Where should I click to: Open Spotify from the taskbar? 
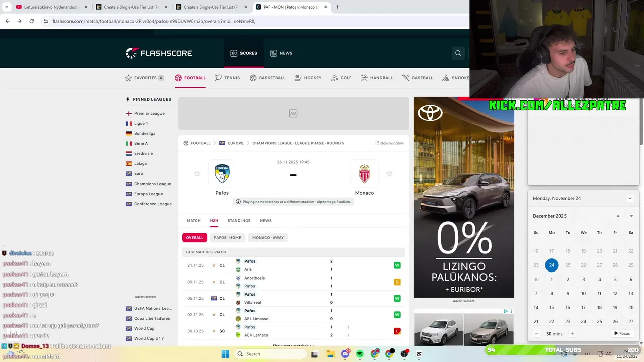360,354
